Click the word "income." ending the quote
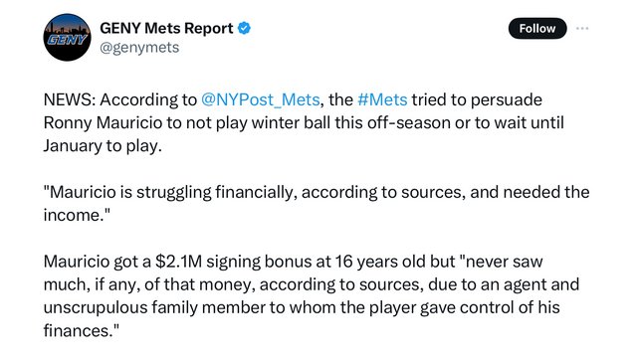Viewport: 637px width, 364px height. 78,216
